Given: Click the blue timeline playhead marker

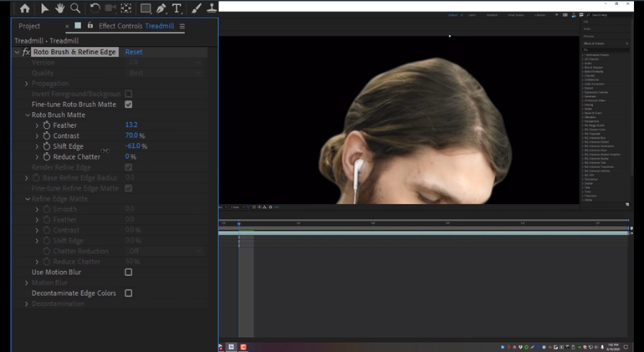Looking at the screenshot, I should pyautogui.click(x=238, y=223).
